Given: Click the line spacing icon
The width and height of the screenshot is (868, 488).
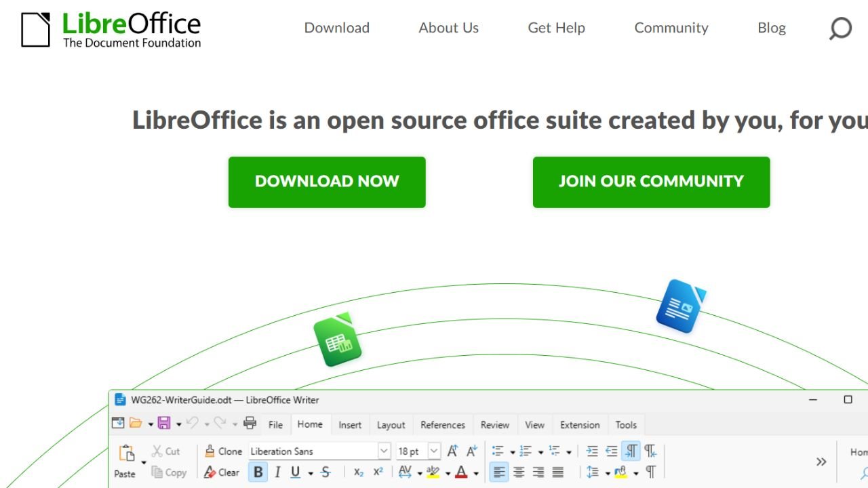Looking at the screenshot, I should coord(593,472).
